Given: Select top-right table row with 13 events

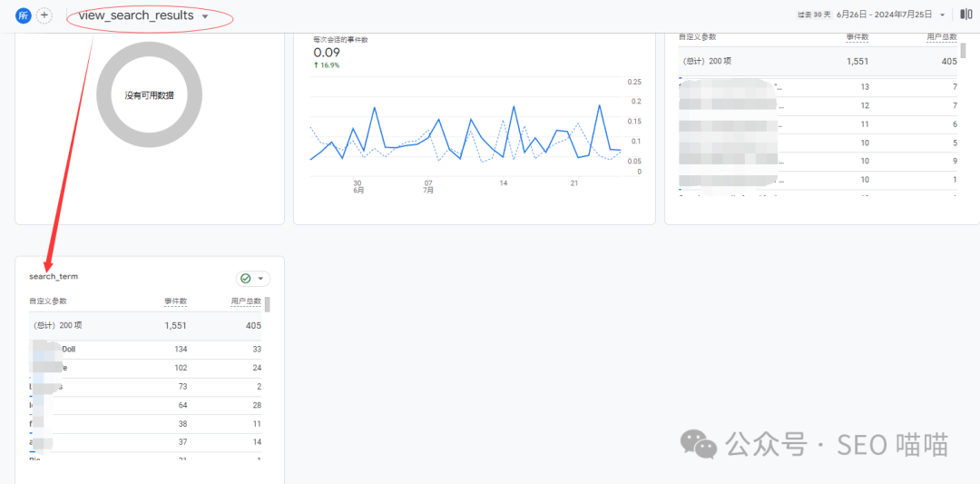Looking at the screenshot, I should pyautogui.click(x=818, y=87).
